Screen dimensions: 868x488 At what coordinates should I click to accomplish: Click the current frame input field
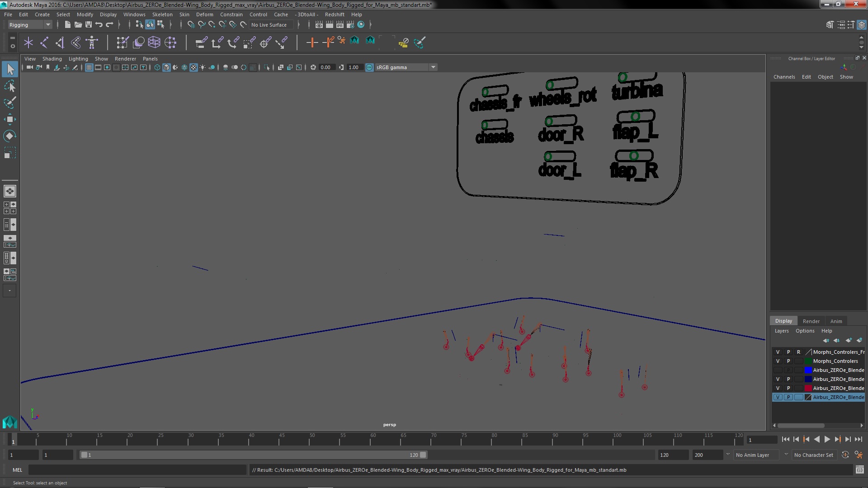pos(762,440)
